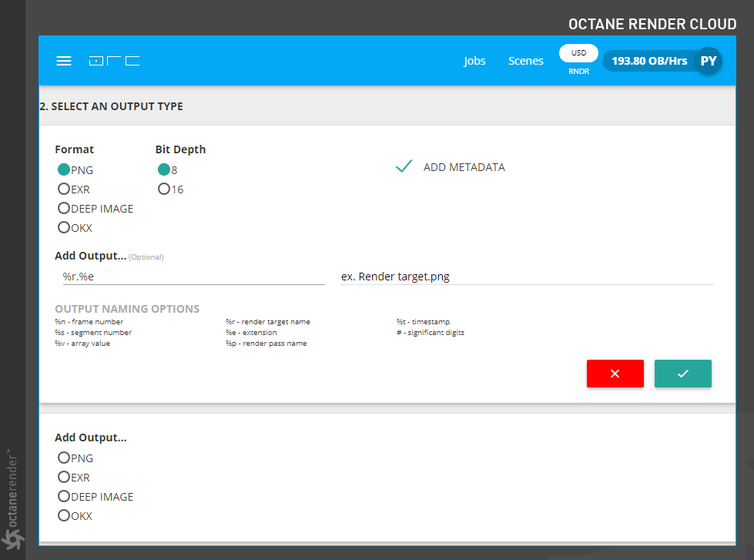The width and height of the screenshot is (754, 560).
Task: Open the hamburger menu icon
Action: pyautogui.click(x=63, y=61)
